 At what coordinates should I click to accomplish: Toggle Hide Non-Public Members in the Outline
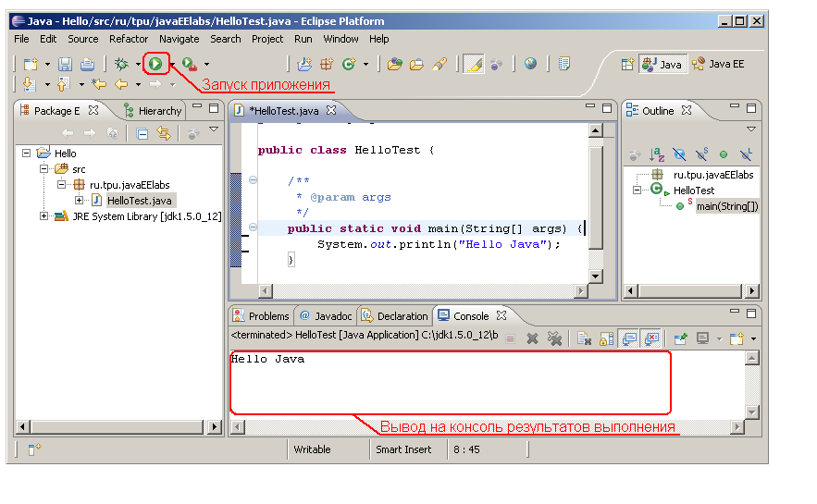tap(724, 154)
